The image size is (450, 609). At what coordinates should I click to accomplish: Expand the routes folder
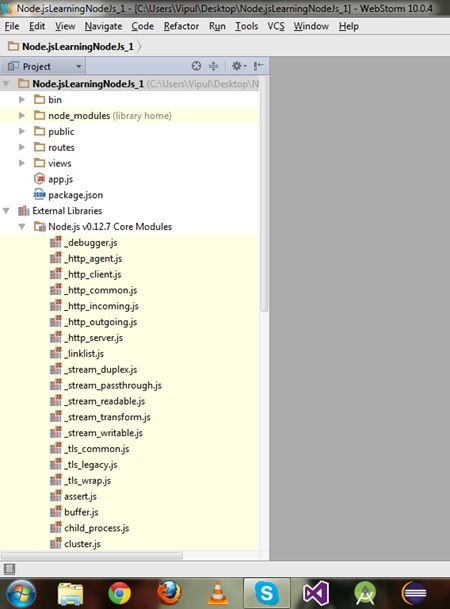[x=22, y=147]
